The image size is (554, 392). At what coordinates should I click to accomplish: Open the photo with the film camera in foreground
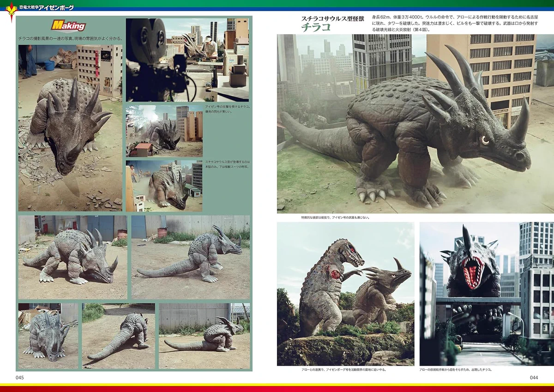pyautogui.click(x=187, y=60)
